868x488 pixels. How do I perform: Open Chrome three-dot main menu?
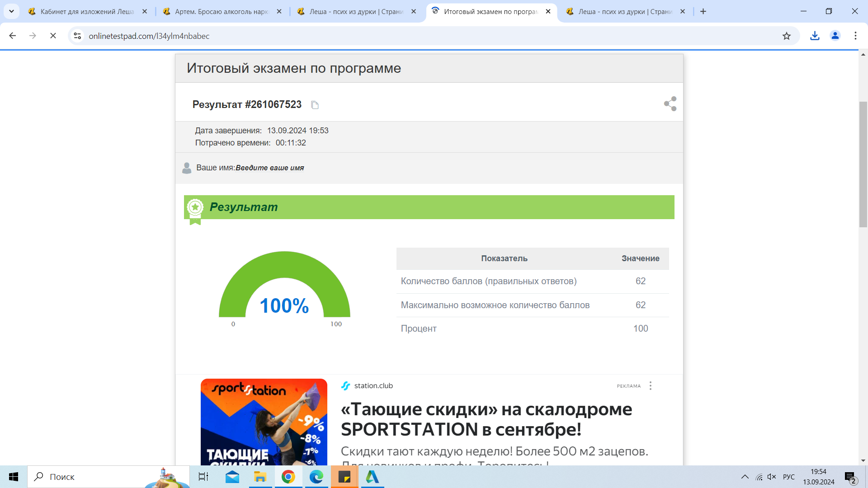(855, 36)
